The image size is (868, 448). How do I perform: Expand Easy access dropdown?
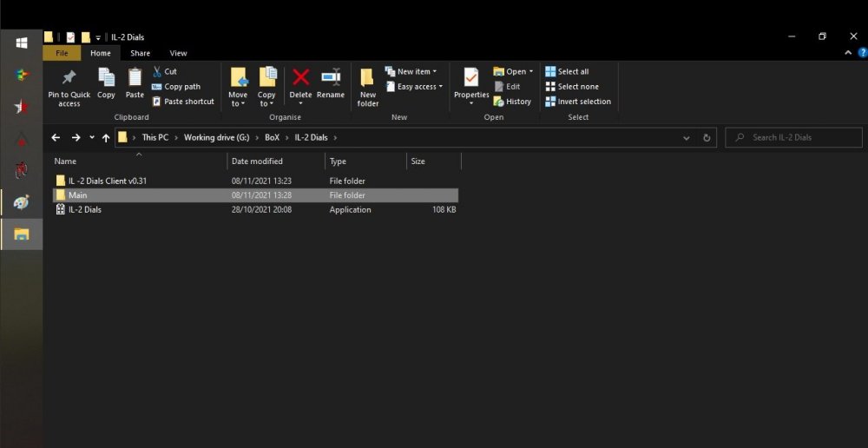[x=441, y=87]
